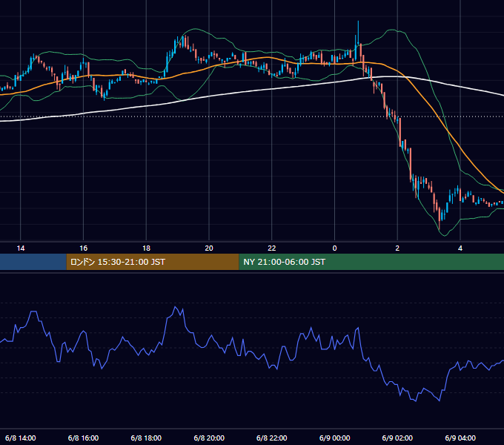Click the 6/8 16:00 label on oscillator axis
The image size is (504, 445).
click(83, 438)
